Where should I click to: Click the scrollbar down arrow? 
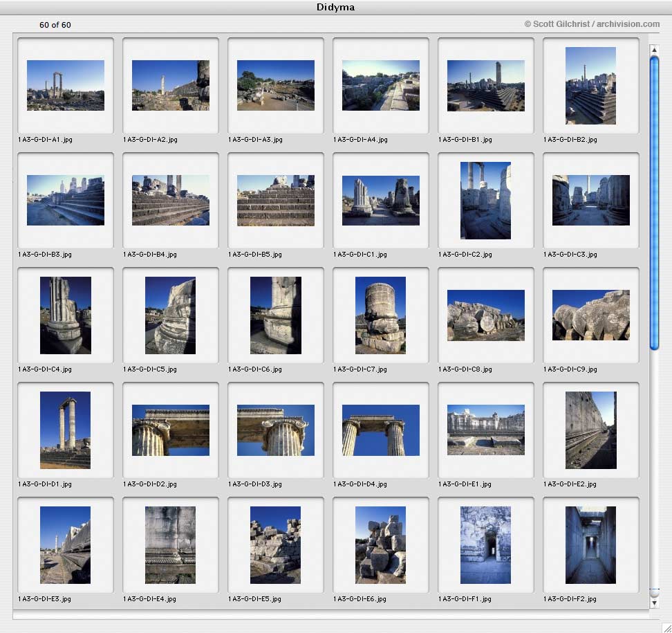[655, 603]
